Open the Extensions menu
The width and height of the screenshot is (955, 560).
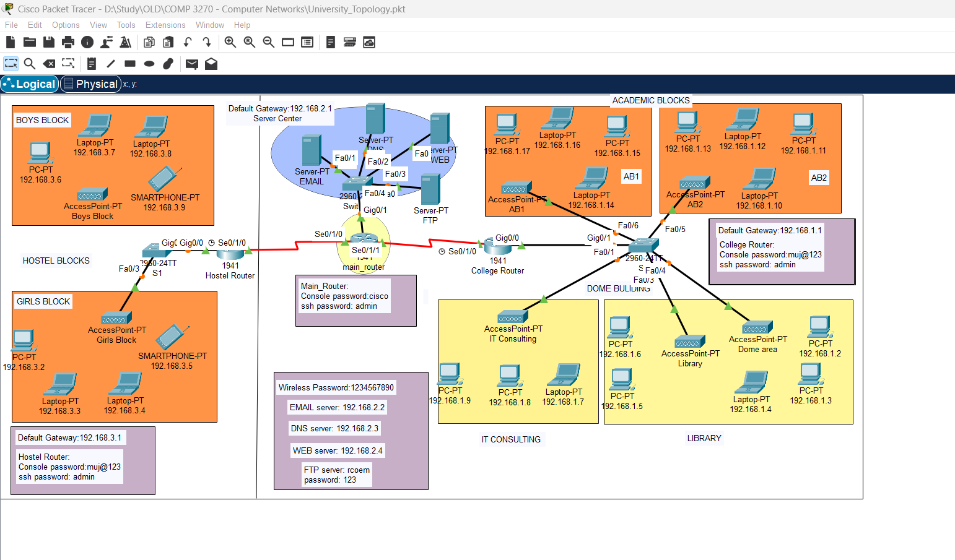point(165,25)
